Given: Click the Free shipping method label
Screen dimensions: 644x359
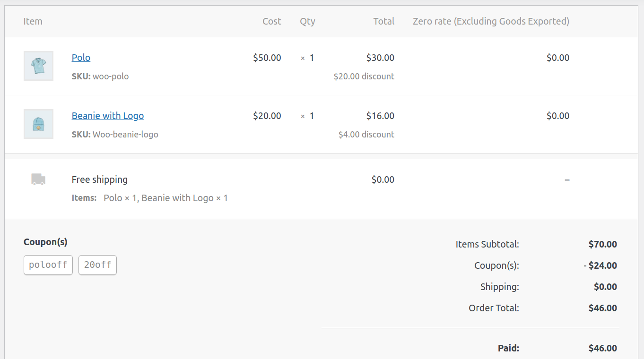Looking at the screenshot, I should tap(100, 179).
